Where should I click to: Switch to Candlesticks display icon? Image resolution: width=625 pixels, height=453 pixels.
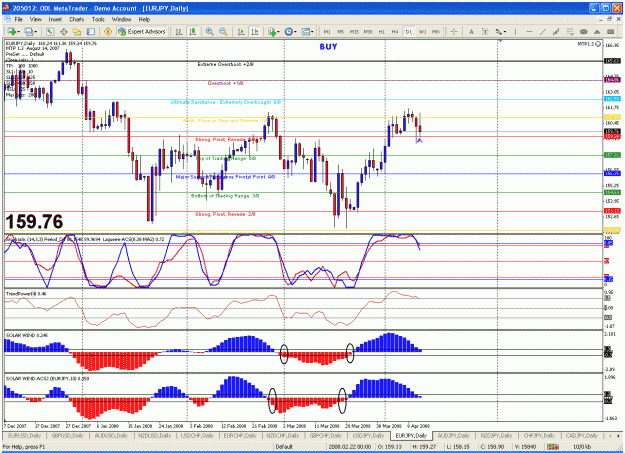point(193,32)
